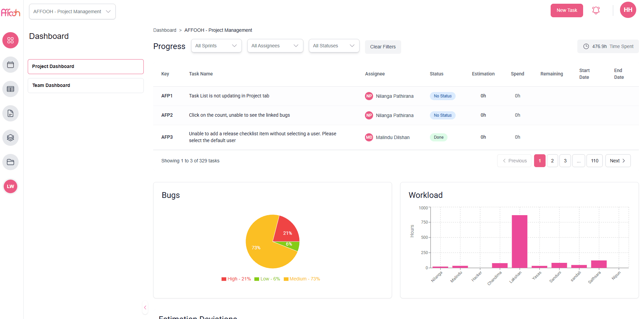Click the New Task button
Screen dimensions: 644x319
point(567,10)
